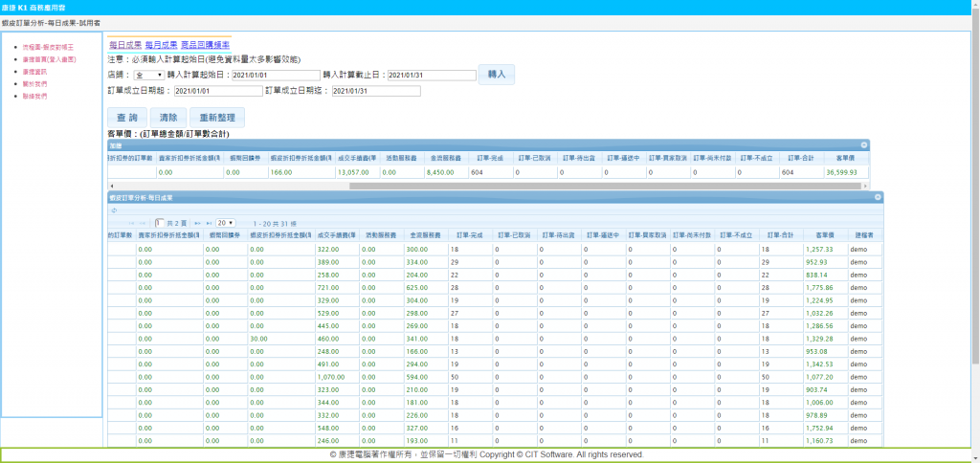Click the 重新整理 refresh button

[x=216, y=117]
